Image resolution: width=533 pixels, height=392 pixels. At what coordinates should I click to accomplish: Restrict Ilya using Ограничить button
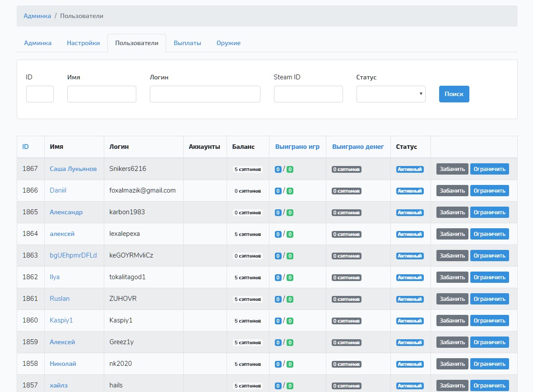click(x=490, y=277)
